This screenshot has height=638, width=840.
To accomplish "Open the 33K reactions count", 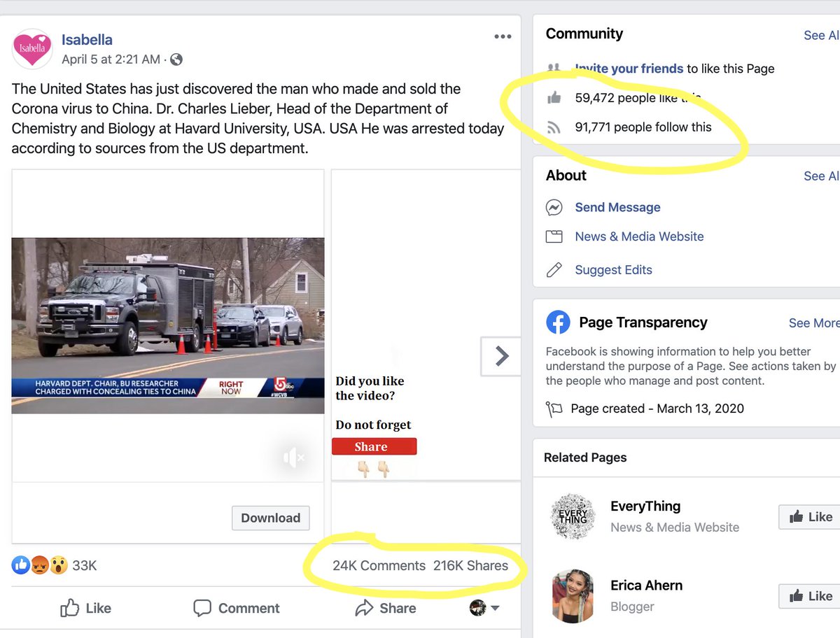I will point(85,565).
